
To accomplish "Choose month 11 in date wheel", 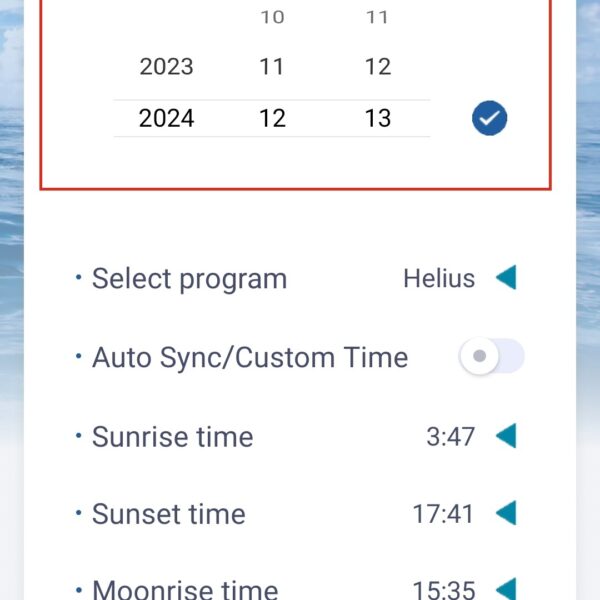I will tap(272, 67).
